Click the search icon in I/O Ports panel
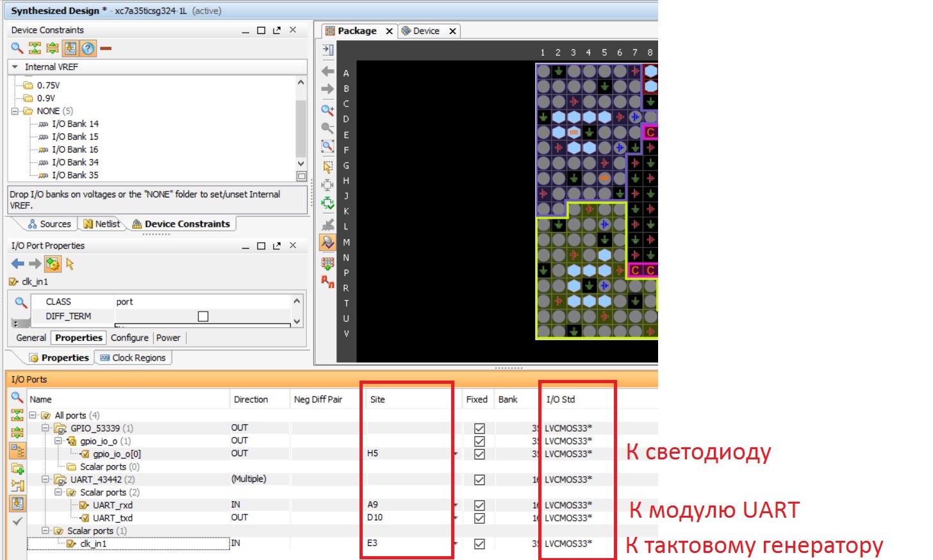The width and height of the screenshot is (933, 560). (17, 398)
